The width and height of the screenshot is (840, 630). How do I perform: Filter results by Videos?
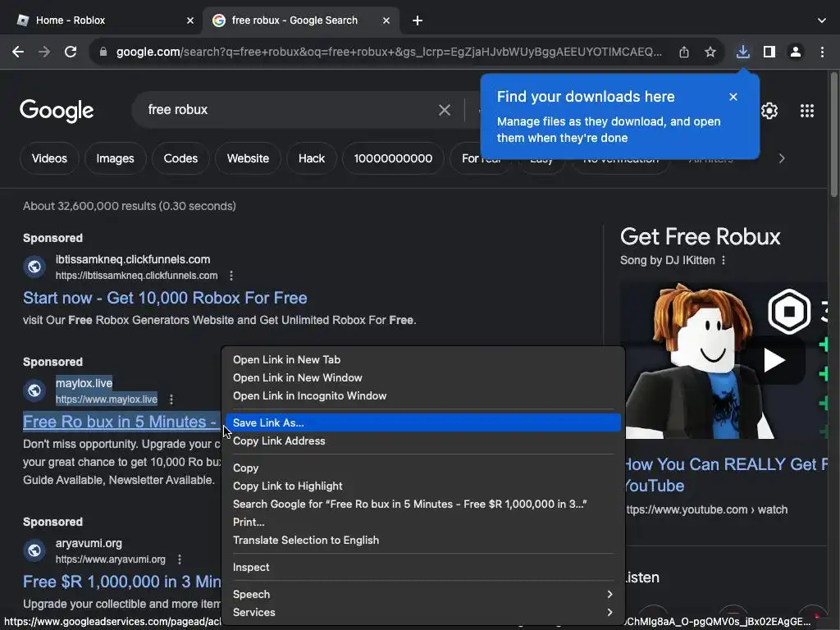click(x=49, y=158)
